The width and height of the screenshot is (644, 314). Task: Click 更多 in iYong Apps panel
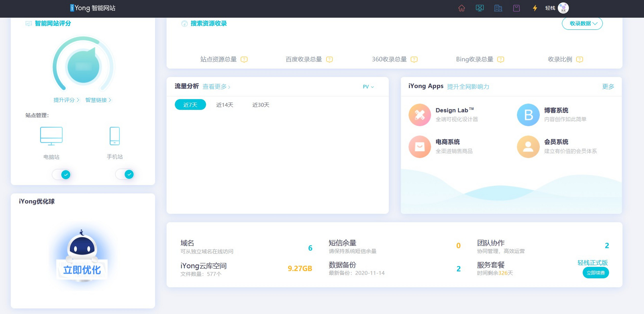pos(608,87)
